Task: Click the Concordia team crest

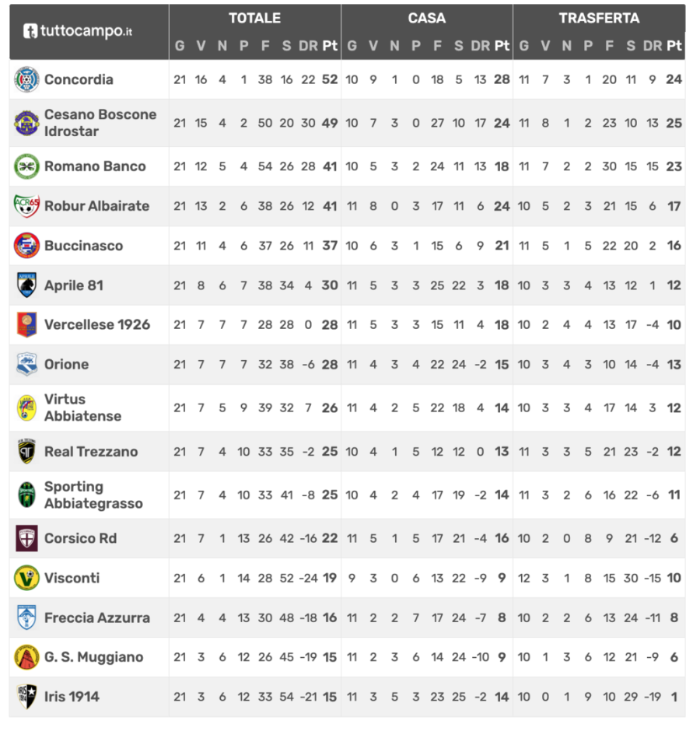Action: 26,79
